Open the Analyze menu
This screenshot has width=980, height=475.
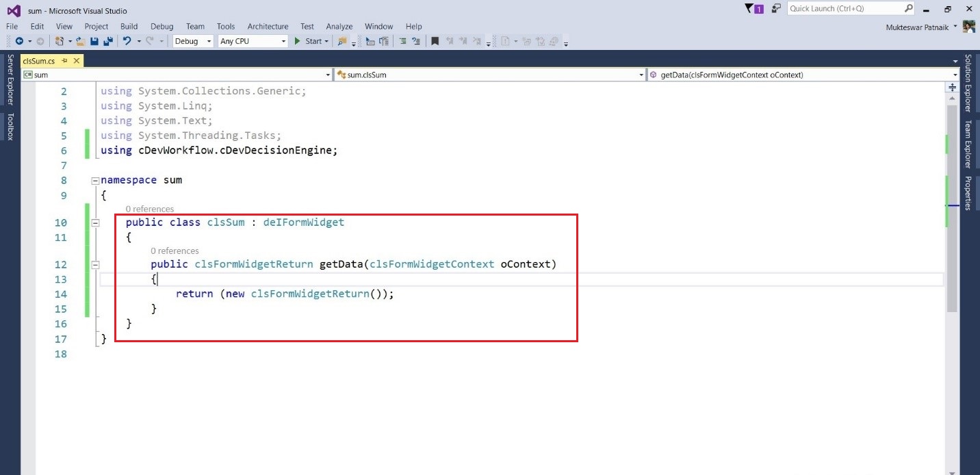[x=339, y=27]
